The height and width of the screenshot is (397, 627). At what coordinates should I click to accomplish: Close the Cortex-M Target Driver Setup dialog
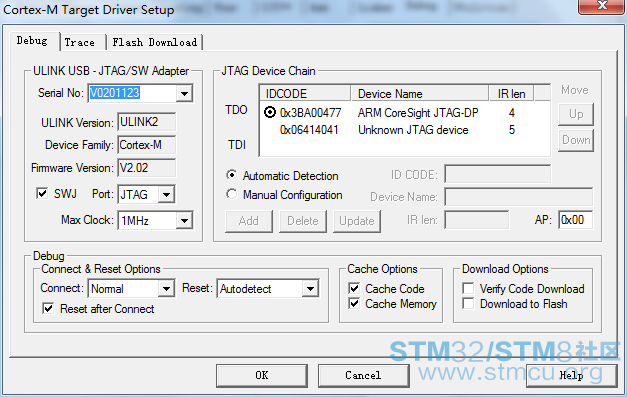coord(602,6)
